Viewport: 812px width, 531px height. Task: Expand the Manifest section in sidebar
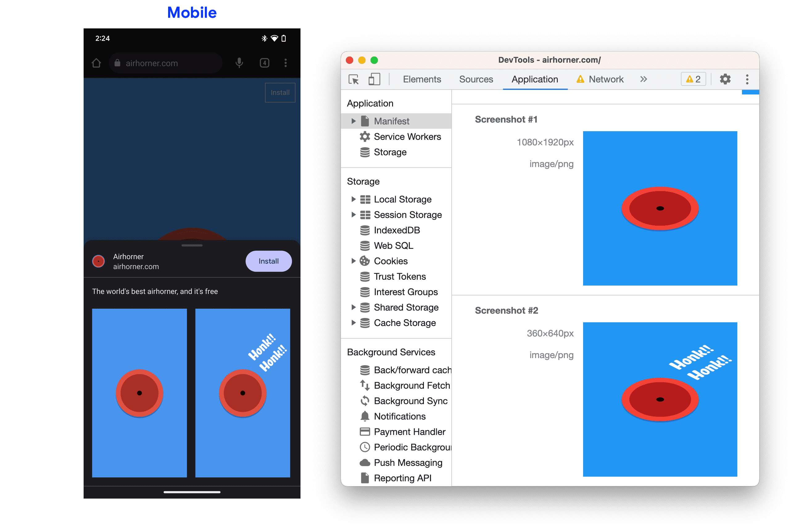[x=353, y=121]
